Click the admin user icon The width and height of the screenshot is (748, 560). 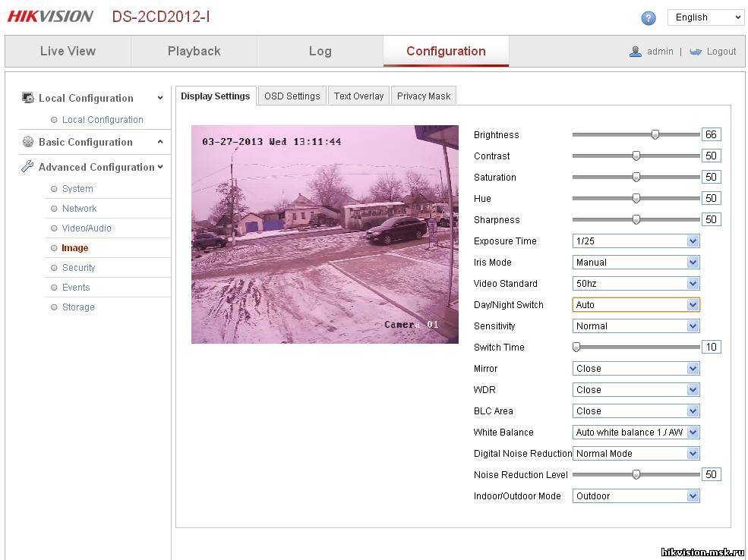pyautogui.click(x=636, y=52)
